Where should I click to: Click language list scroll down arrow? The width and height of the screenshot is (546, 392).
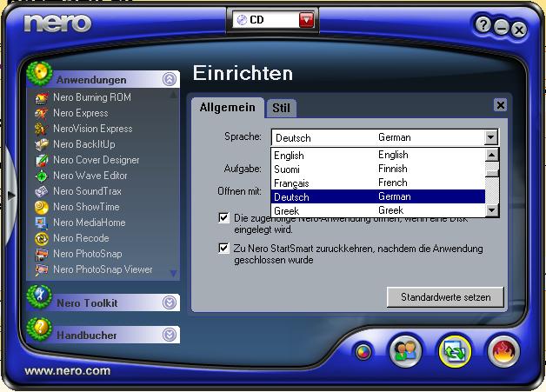tap(492, 210)
